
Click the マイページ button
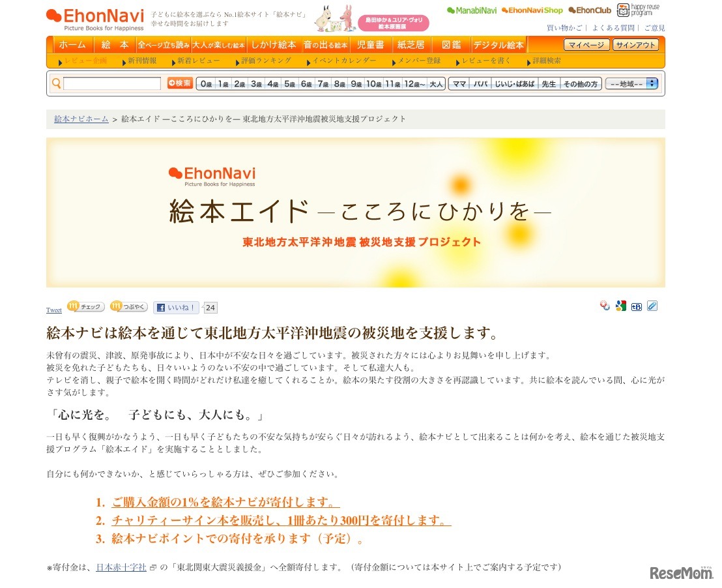pos(586,45)
